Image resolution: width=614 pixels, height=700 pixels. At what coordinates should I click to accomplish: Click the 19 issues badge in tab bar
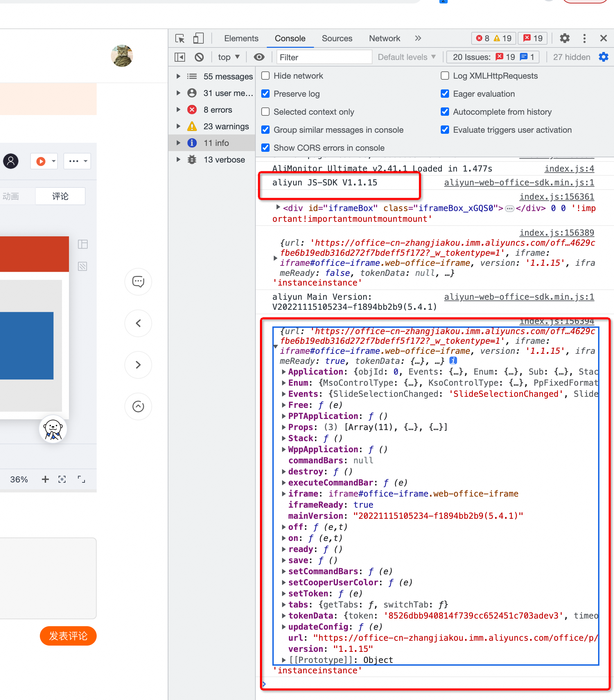pyautogui.click(x=533, y=38)
